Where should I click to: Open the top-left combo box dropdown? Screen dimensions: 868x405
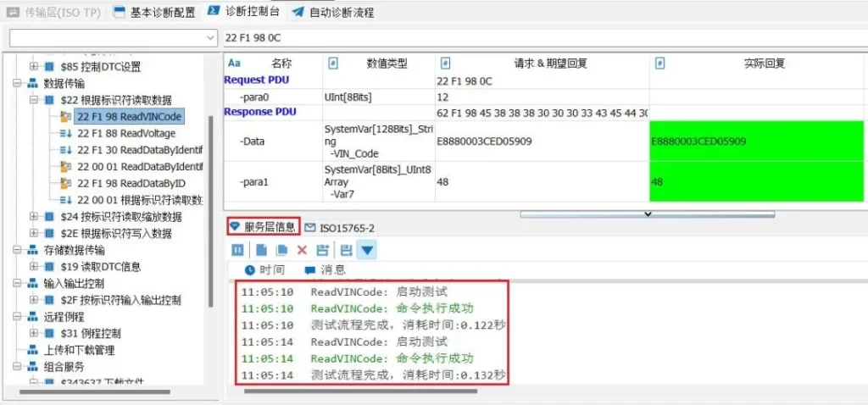coord(211,38)
